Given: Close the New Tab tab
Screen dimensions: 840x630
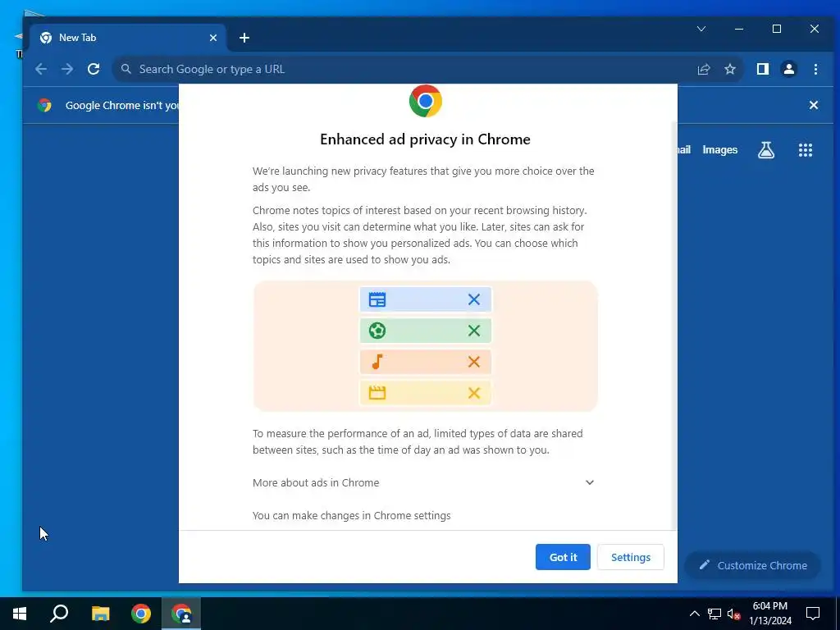Looking at the screenshot, I should tap(213, 38).
